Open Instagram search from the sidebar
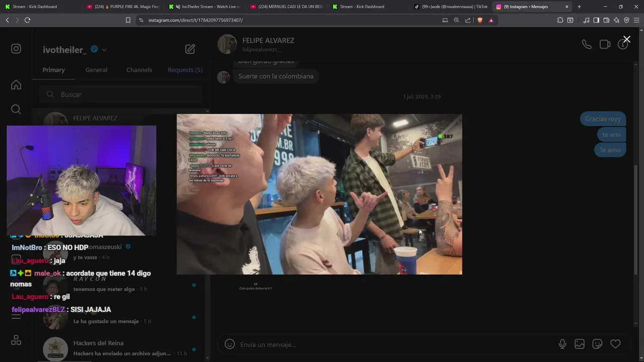Screen dimensions: 644x362 tap(16, 109)
